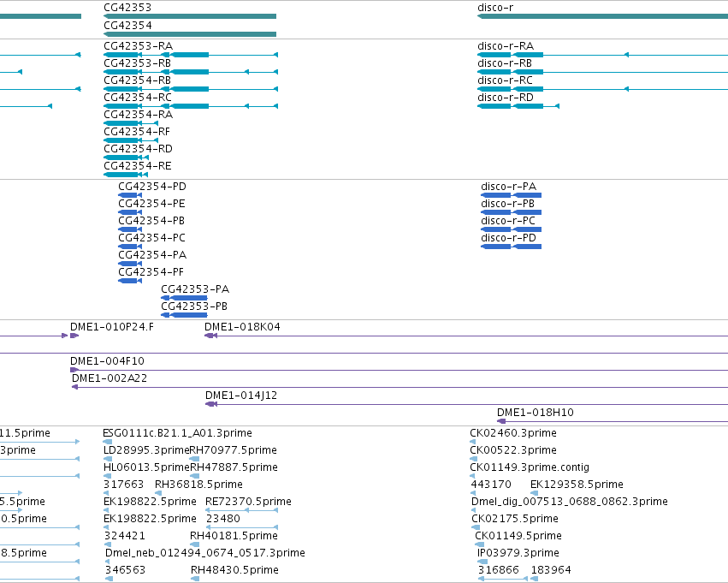Click transcript label CG42353-RB

pyautogui.click(x=138, y=63)
